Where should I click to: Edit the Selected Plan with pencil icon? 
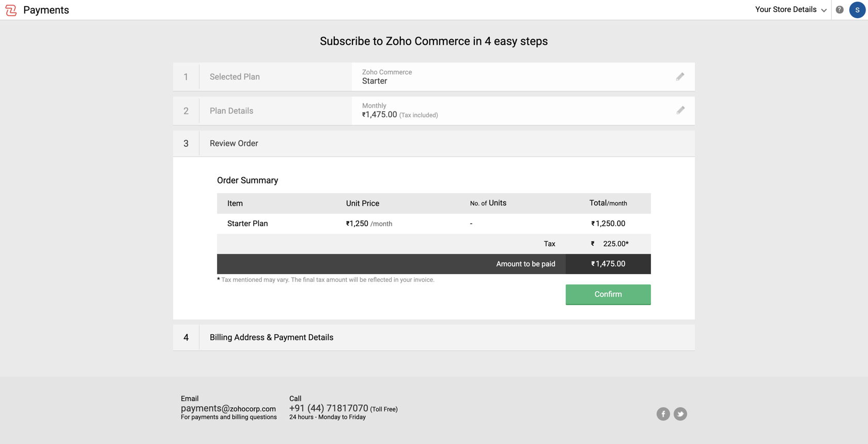680,77
